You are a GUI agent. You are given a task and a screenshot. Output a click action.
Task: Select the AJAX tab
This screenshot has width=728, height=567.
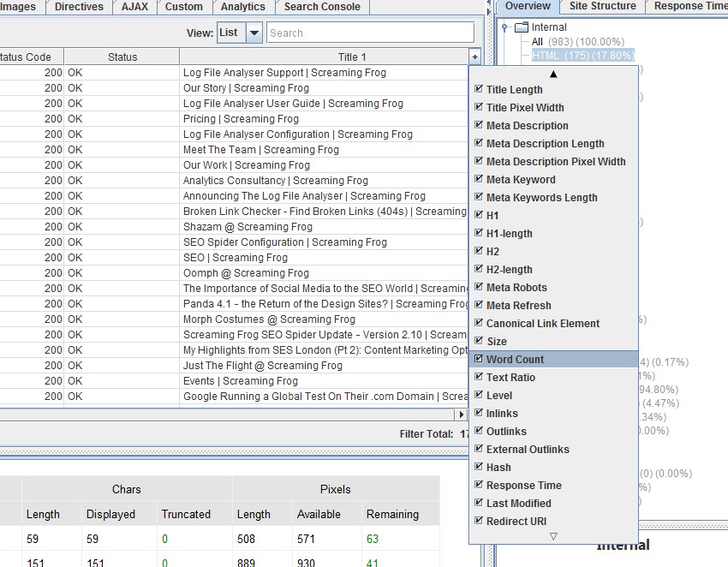pos(135,7)
